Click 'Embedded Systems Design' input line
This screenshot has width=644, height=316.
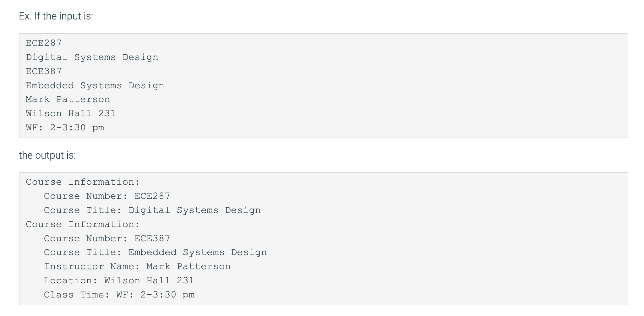tap(95, 85)
